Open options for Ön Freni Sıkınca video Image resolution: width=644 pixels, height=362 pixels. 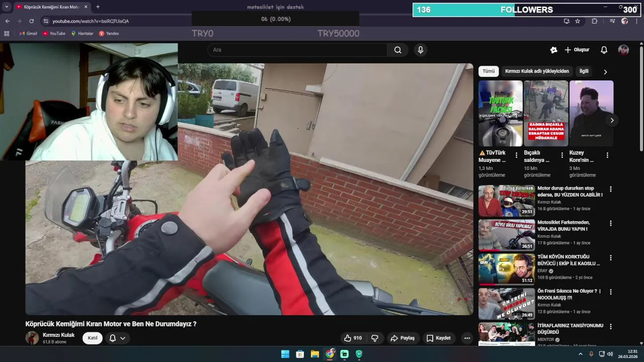tap(611, 292)
